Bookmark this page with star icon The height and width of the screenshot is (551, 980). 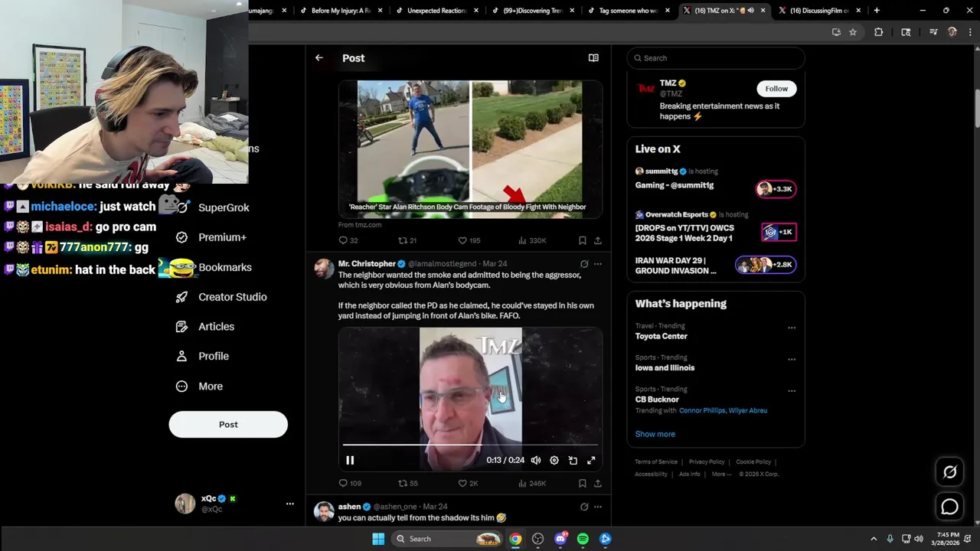pyautogui.click(x=853, y=32)
